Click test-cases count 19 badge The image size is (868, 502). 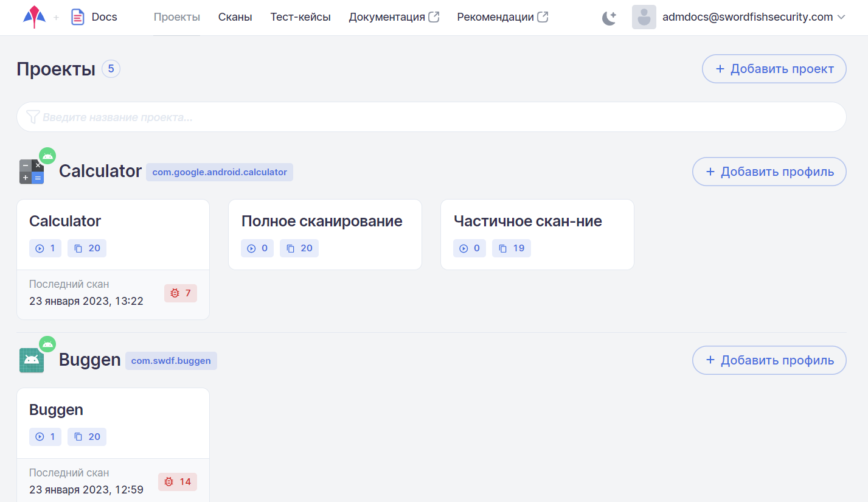click(x=512, y=248)
